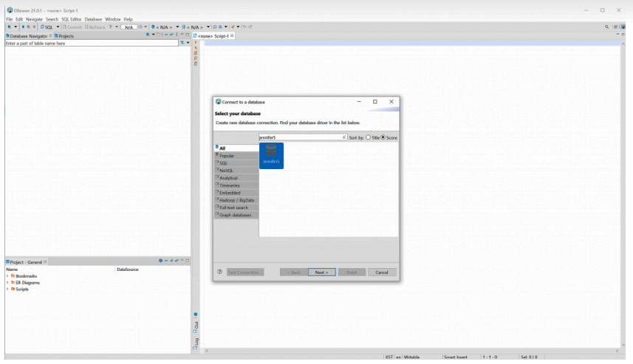
Task: Open the Project panel settings gear icon
Action: point(161,261)
